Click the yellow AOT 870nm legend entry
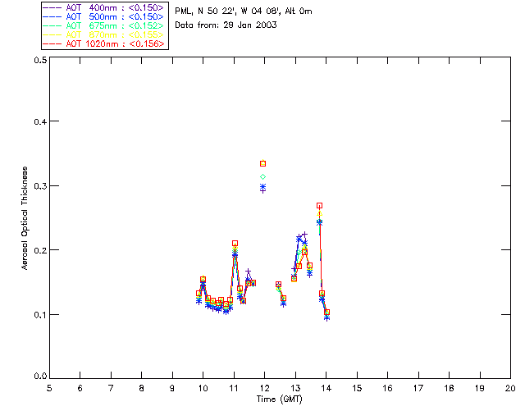 tap(104, 34)
